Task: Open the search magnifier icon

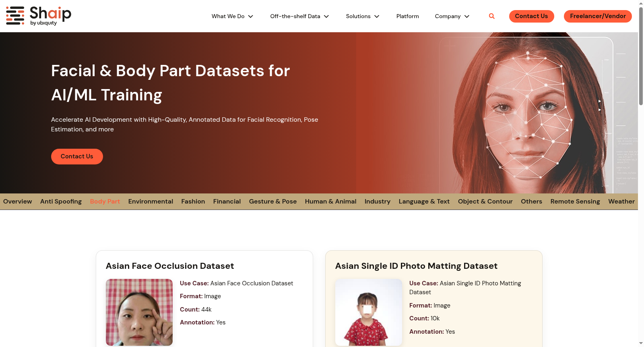Action: point(491,16)
